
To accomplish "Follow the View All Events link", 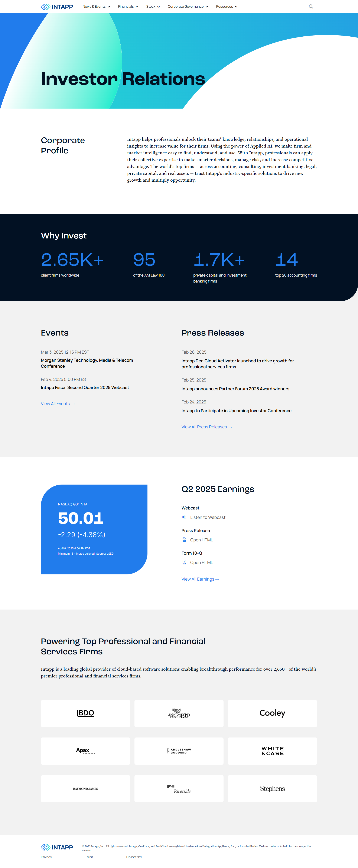I will tap(58, 404).
